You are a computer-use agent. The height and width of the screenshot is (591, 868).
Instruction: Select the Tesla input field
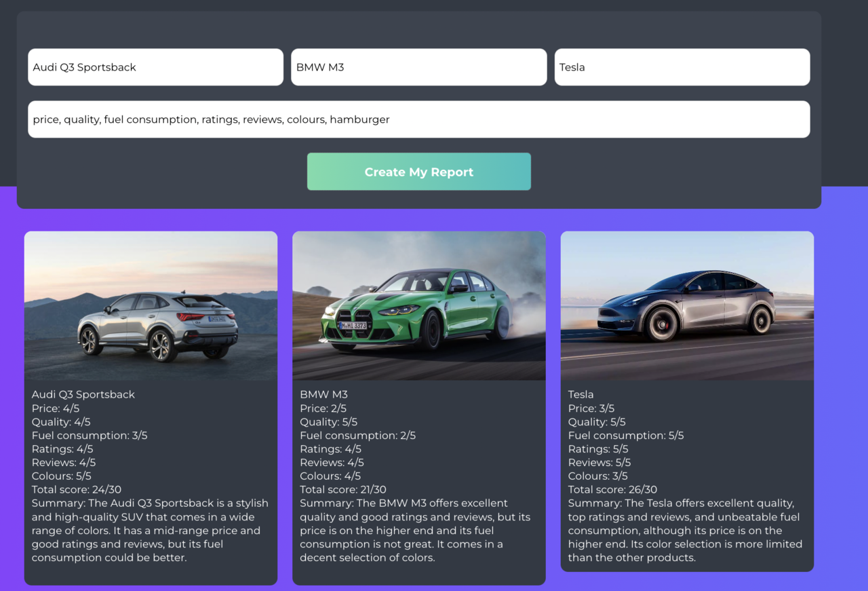click(682, 66)
